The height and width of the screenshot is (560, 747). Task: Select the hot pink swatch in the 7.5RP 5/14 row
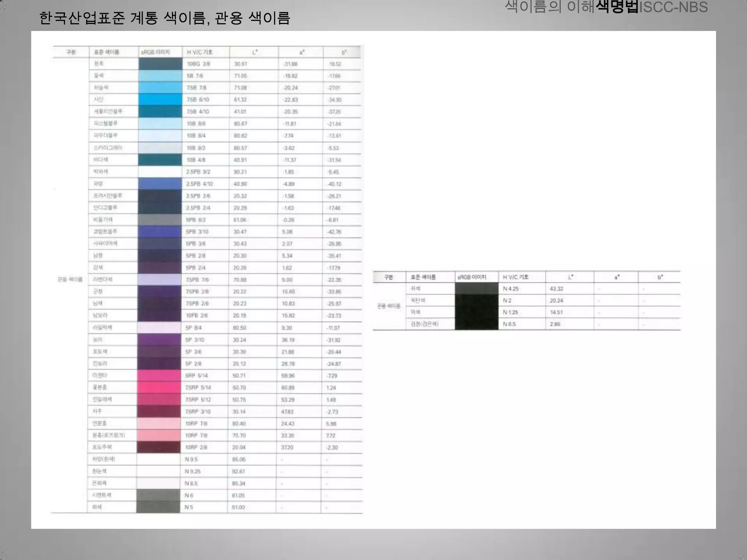point(159,388)
